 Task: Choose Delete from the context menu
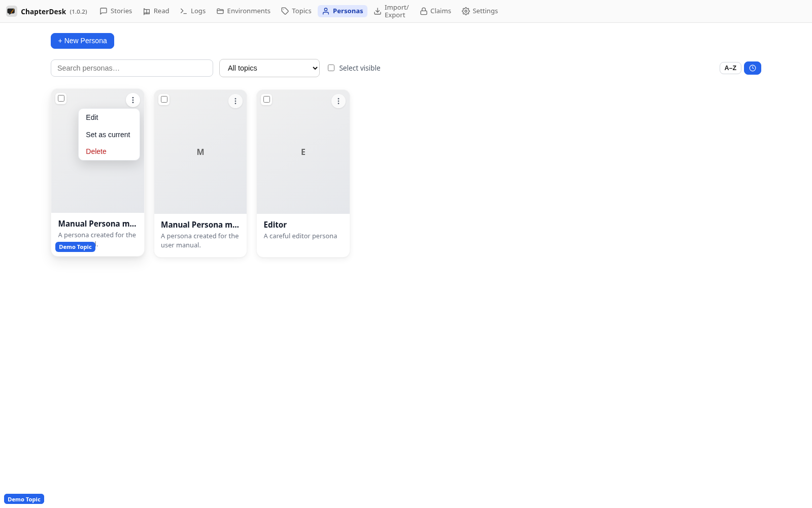109,151
